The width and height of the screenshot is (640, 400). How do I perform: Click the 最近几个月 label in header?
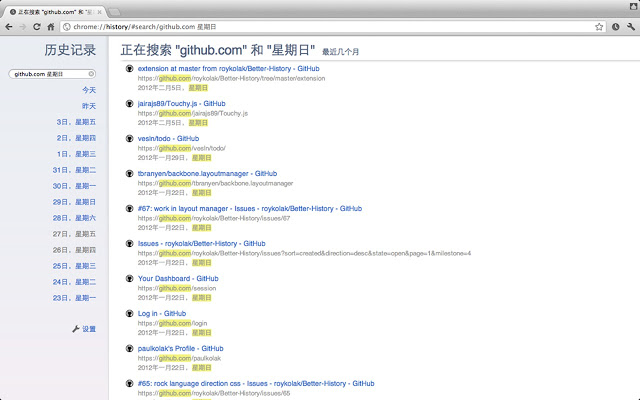pos(340,52)
